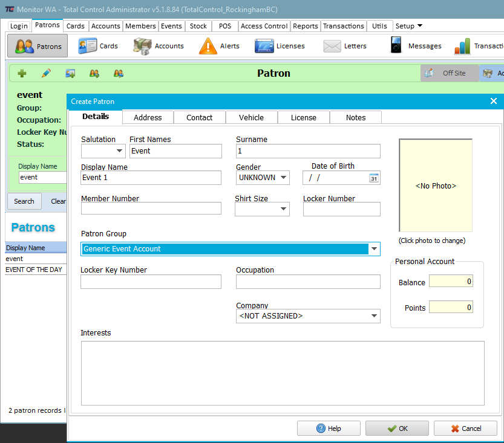Click the Occupation field
The height and width of the screenshot is (443, 504).
[308, 282]
